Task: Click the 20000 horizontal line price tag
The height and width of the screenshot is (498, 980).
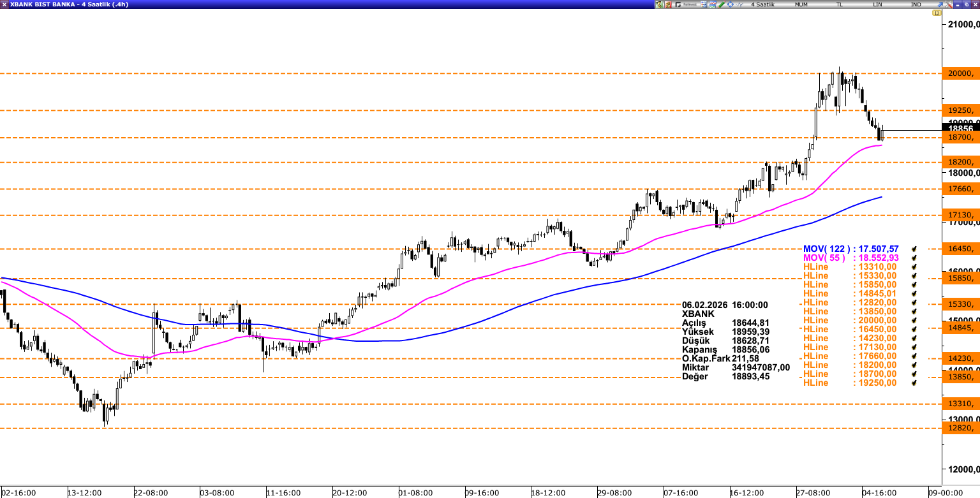Action: pyautogui.click(x=960, y=73)
